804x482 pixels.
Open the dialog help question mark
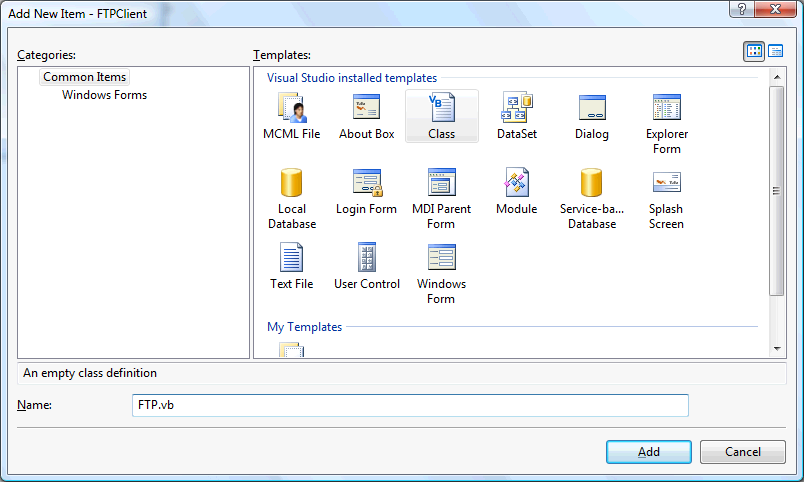pyautogui.click(x=741, y=9)
